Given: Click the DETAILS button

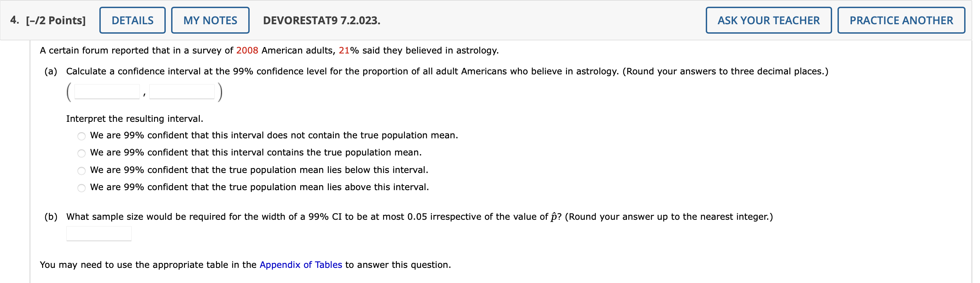Looking at the screenshot, I should pyautogui.click(x=132, y=20).
